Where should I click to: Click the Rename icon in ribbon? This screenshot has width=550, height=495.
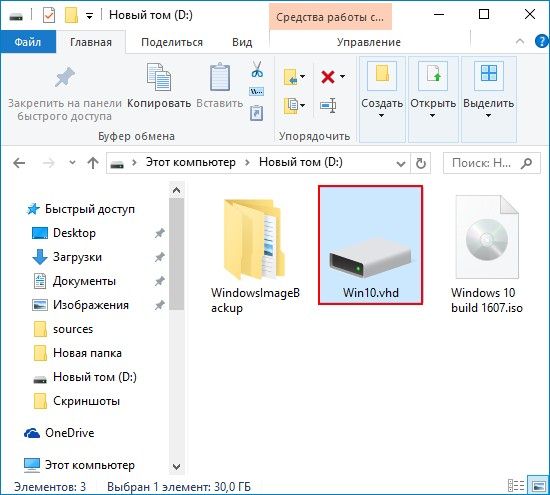328,105
